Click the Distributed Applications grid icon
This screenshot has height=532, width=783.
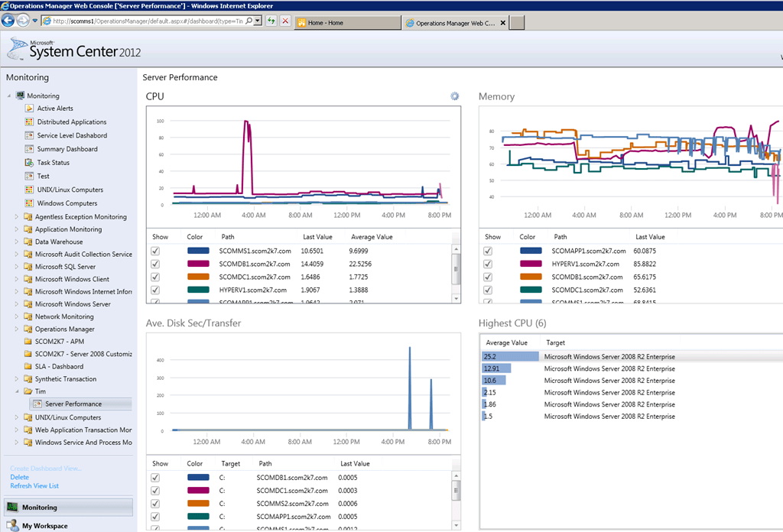(x=29, y=122)
